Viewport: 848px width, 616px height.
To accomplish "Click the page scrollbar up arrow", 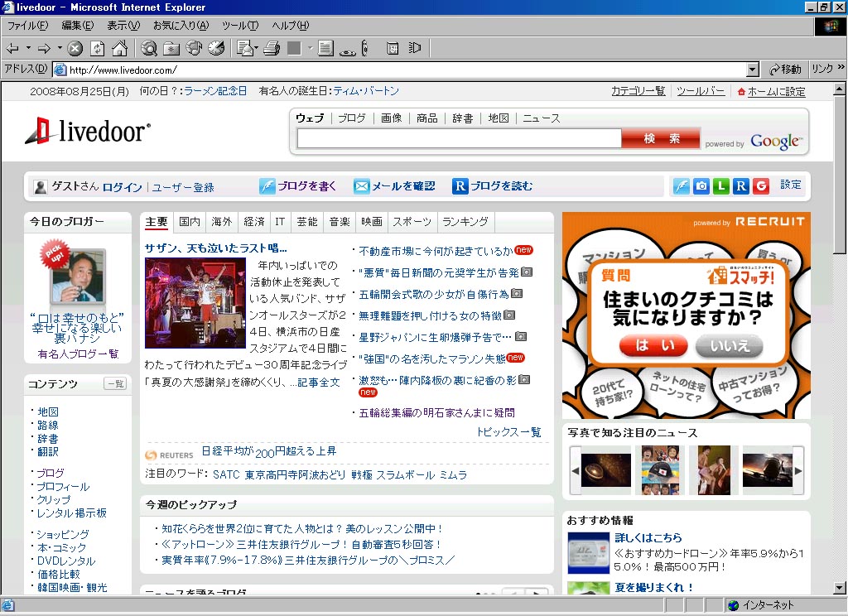I will 840,88.
